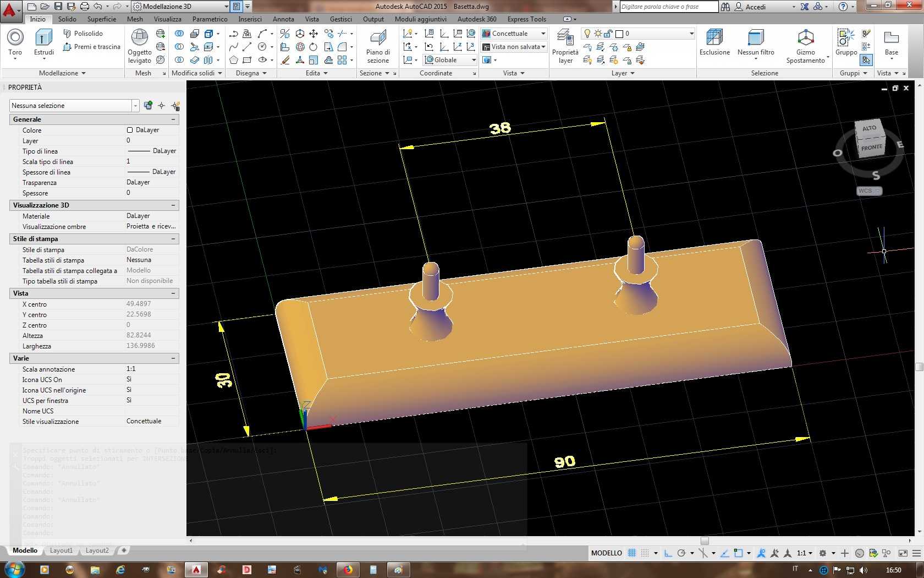Open the Parametrico ribbon tab
The width and height of the screenshot is (924, 578).
click(x=210, y=19)
